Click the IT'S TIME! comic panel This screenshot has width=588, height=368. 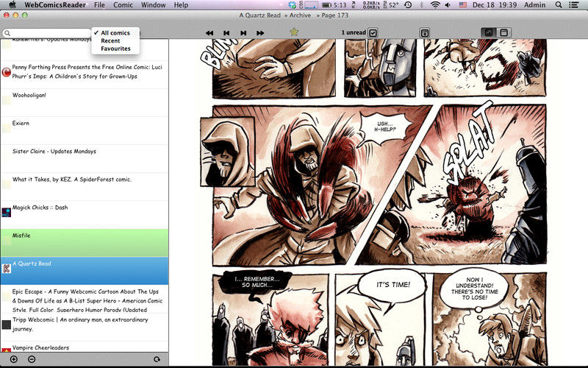point(381,319)
